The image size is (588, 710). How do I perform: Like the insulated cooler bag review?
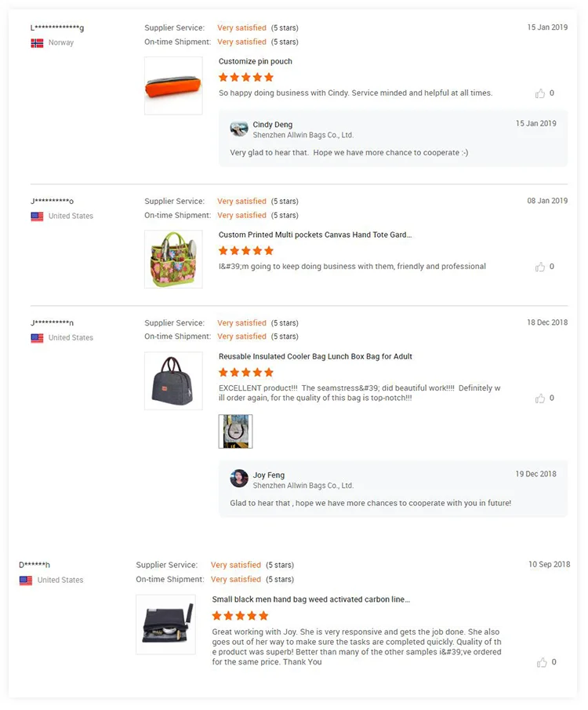(540, 399)
